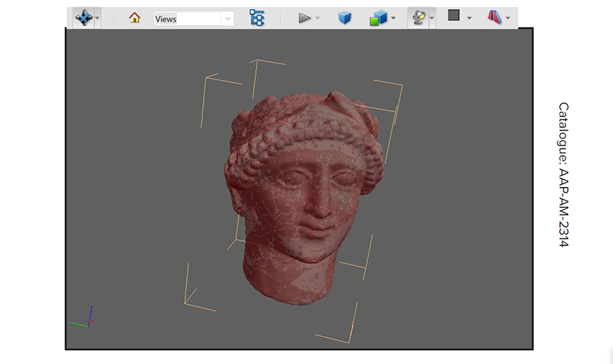The image size is (613, 364).
Task: Click the 3D sculpture head model
Action: (x=303, y=198)
